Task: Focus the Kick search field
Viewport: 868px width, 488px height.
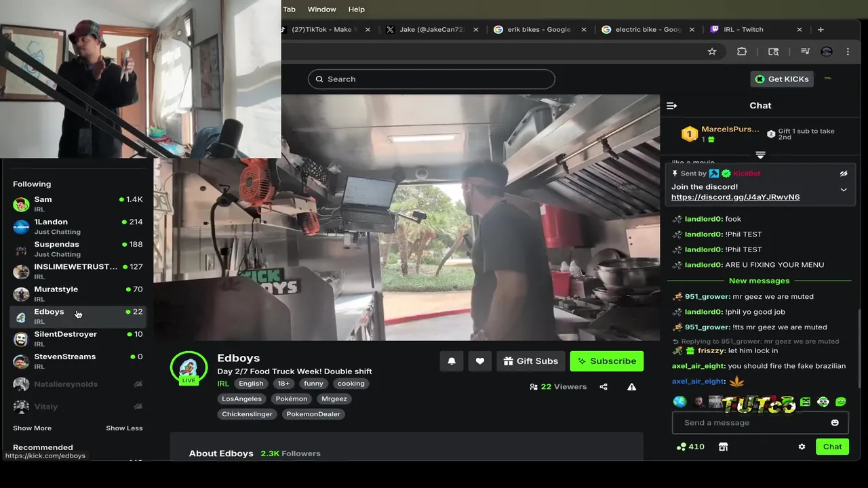Action: click(x=431, y=79)
